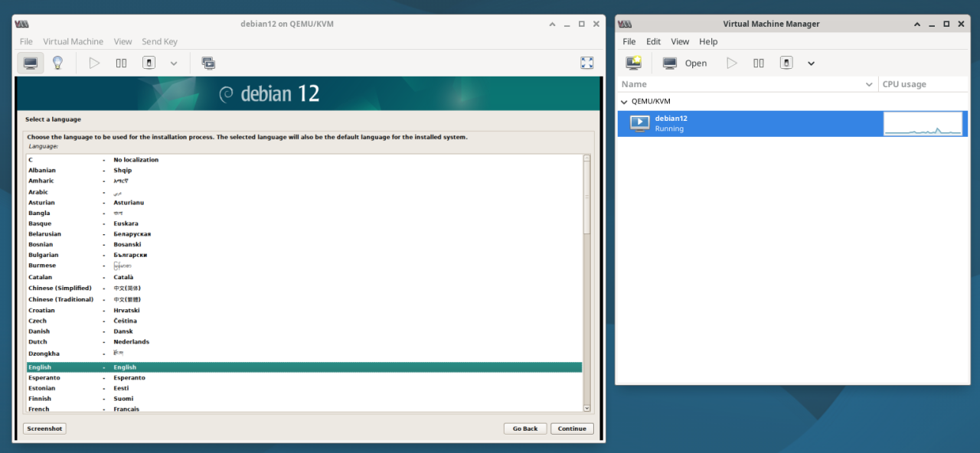This screenshot has height=453, width=980.
Task: Switch the console to fullscreen
Action: (x=587, y=63)
